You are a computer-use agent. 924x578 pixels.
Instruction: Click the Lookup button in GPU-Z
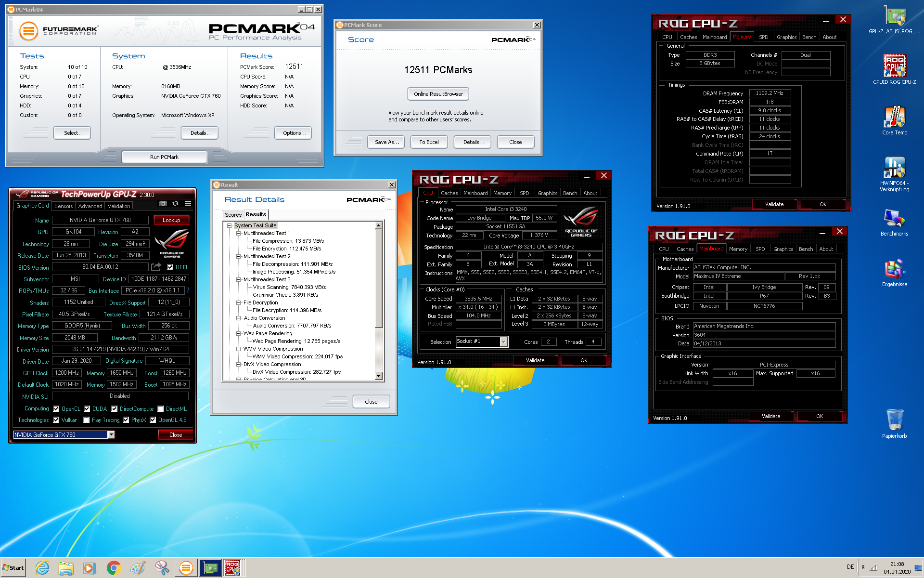[x=171, y=220]
